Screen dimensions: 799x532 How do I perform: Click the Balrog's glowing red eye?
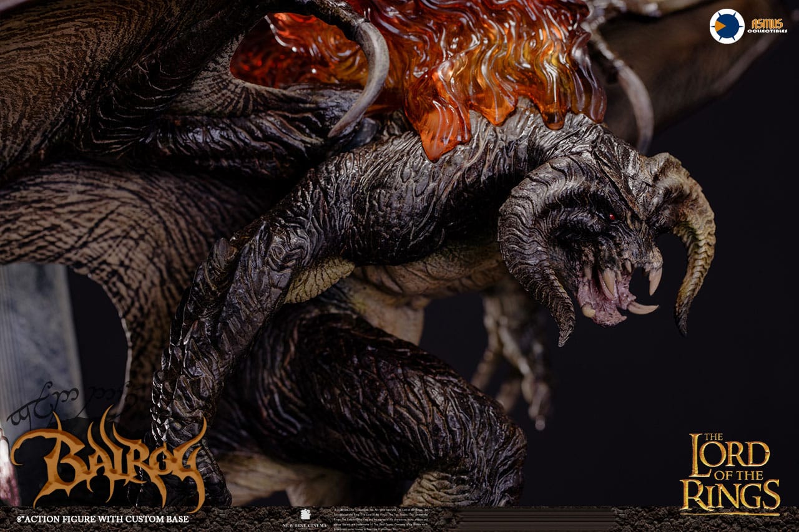click(x=612, y=217)
